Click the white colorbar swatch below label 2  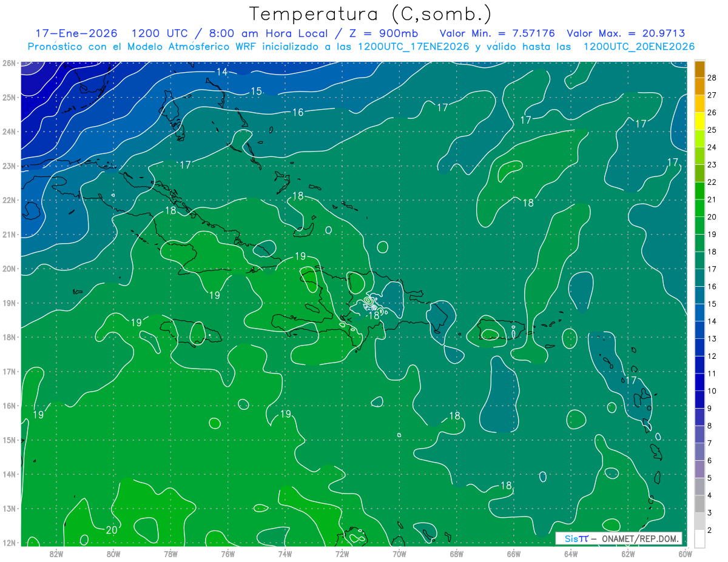click(x=699, y=538)
